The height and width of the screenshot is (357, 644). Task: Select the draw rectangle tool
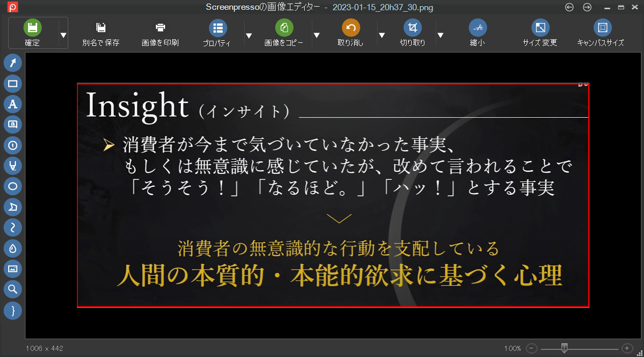point(13,84)
